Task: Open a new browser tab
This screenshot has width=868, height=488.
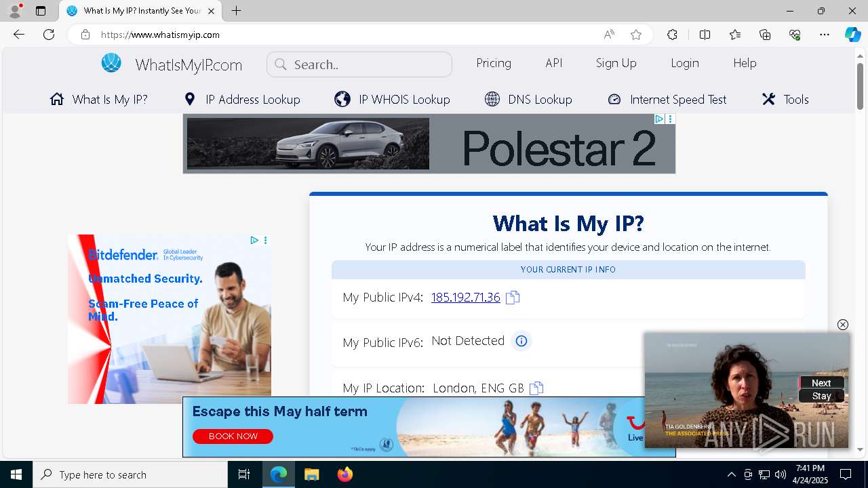Action: point(236,11)
